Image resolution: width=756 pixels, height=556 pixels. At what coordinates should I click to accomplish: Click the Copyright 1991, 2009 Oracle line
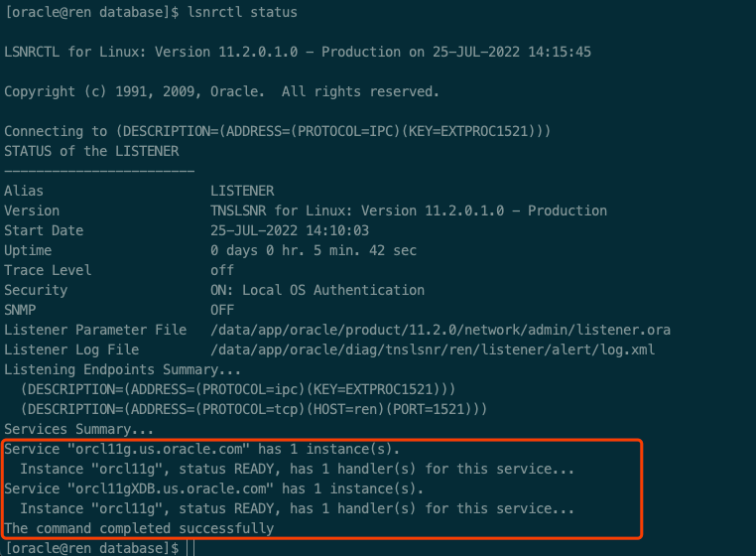point(222,91)
